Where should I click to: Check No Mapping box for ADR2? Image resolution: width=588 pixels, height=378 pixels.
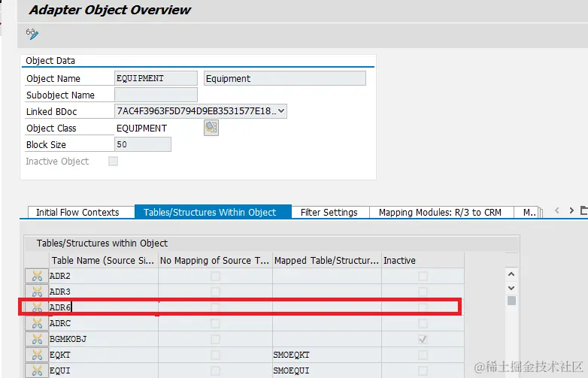click(215, 276)
